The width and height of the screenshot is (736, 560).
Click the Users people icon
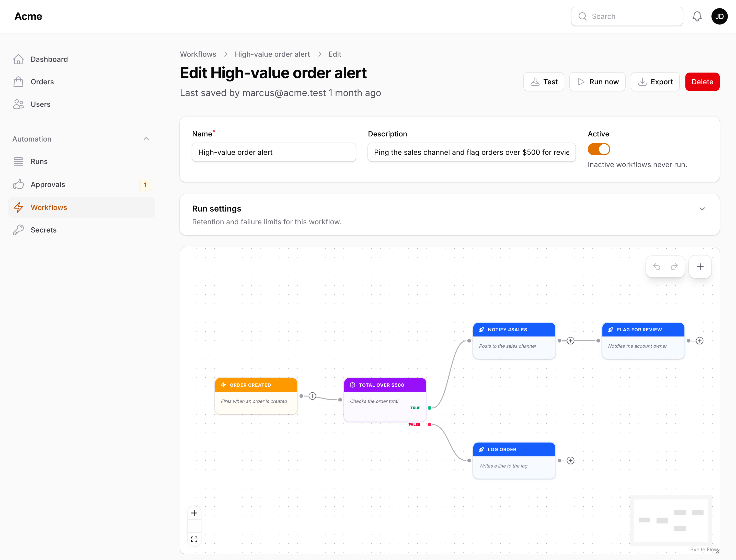click(x=18, y=104)
